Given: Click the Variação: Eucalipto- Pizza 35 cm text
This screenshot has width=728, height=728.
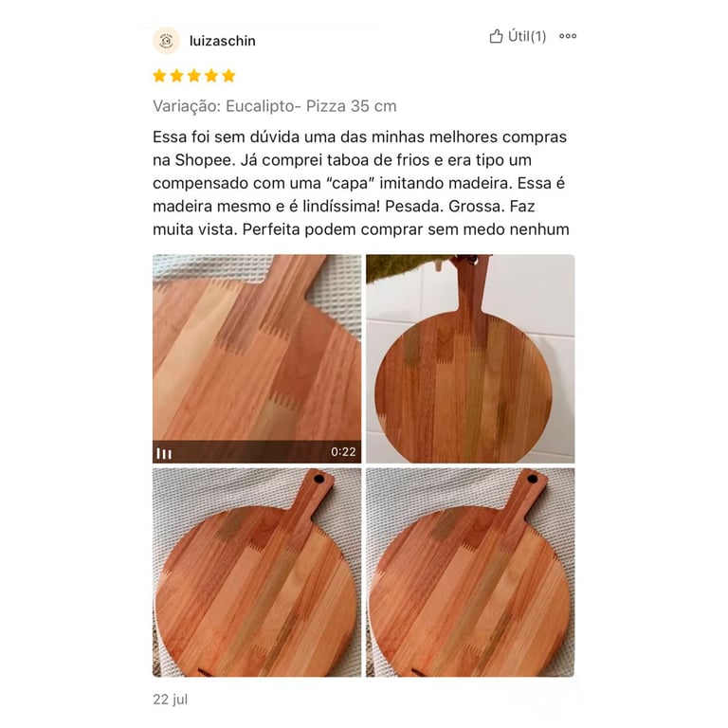Looking at the screenshot, I should click(x=274, y=106).
